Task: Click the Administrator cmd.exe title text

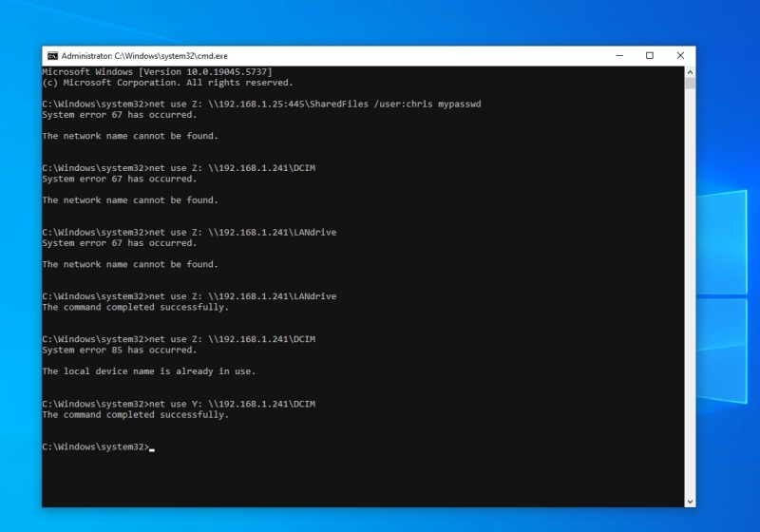Action: point(144,56)
